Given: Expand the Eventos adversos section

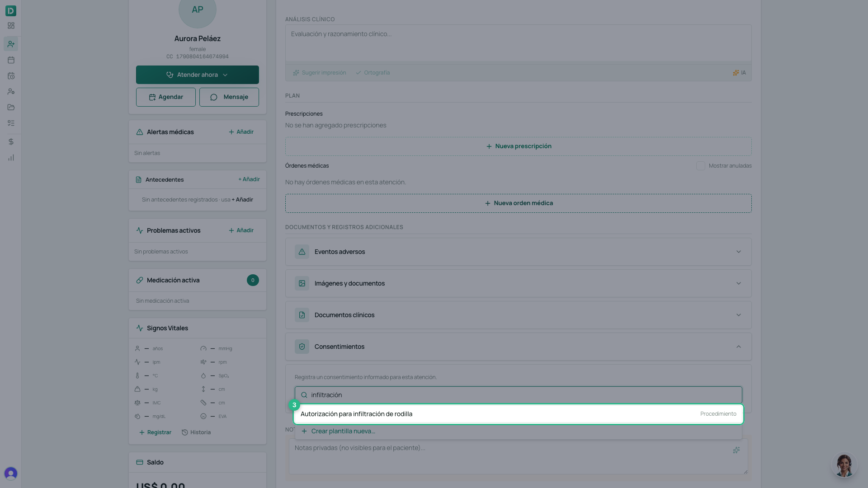Looking at the screenshot, I should (x=518, y=252).
